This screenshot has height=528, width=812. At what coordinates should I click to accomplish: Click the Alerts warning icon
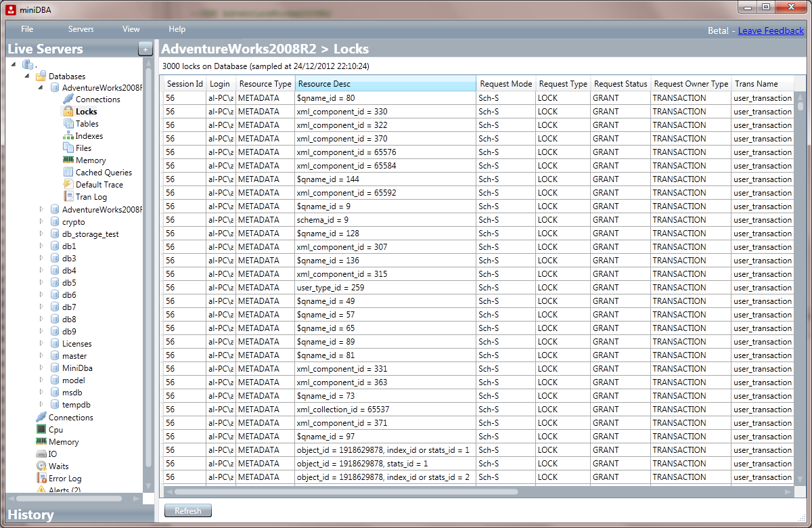pos(41,489)
